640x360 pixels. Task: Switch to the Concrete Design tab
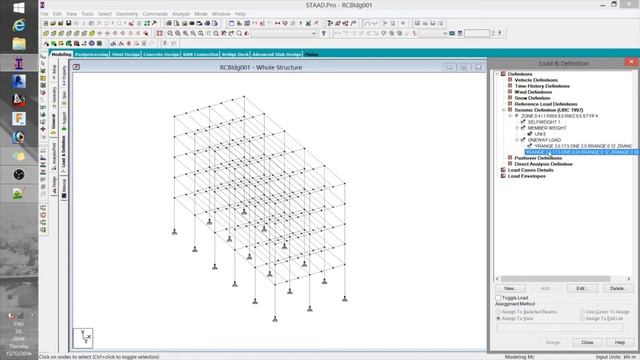pyautogui.click(x=161, y=54)
